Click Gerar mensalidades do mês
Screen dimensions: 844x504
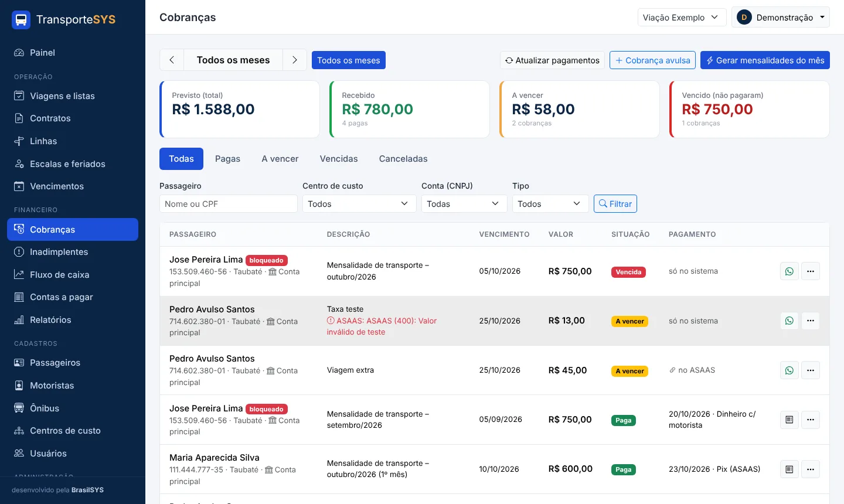click(765, 60)
